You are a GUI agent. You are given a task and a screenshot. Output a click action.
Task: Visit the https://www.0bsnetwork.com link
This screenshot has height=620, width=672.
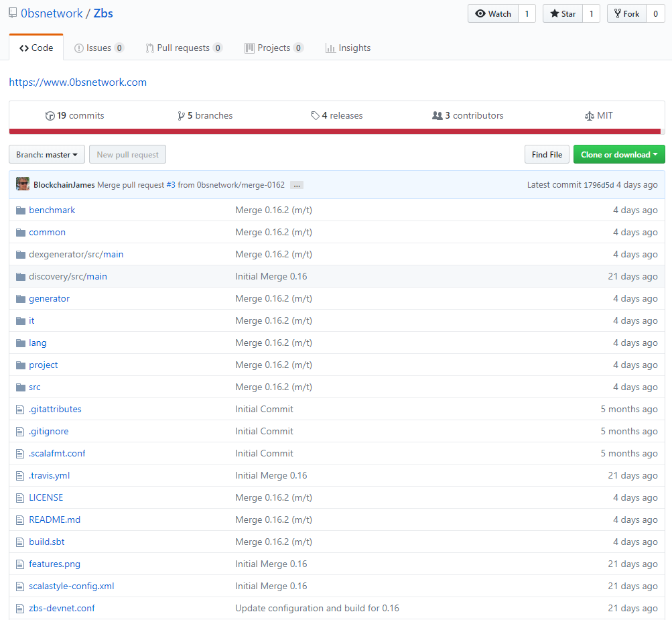(78, 82)
